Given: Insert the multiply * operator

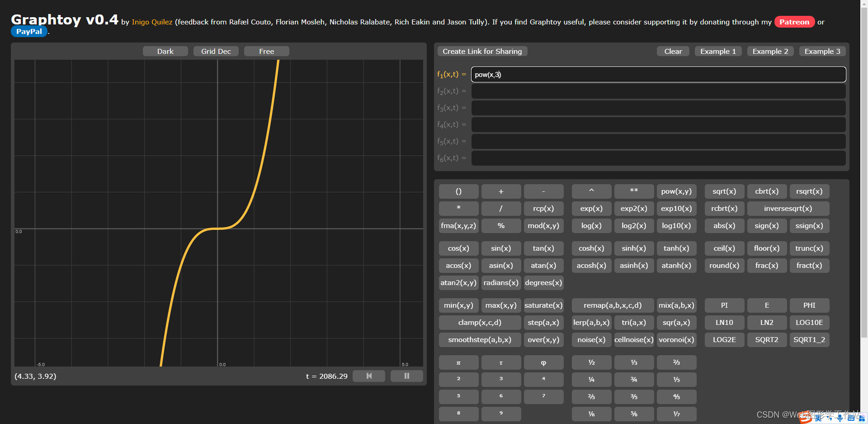Looking at the screenshot, I should (x=458, y=209).
